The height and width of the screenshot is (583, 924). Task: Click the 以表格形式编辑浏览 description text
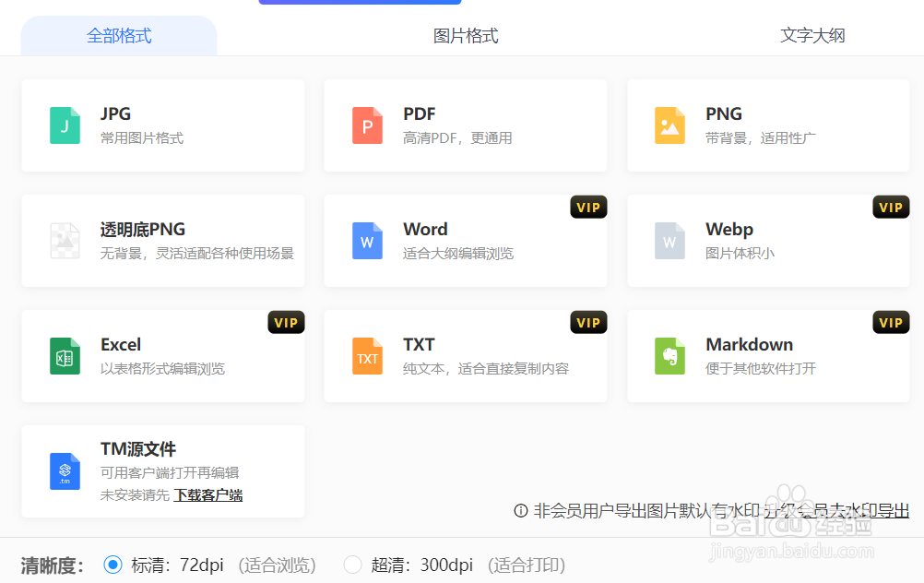(162, 369)
